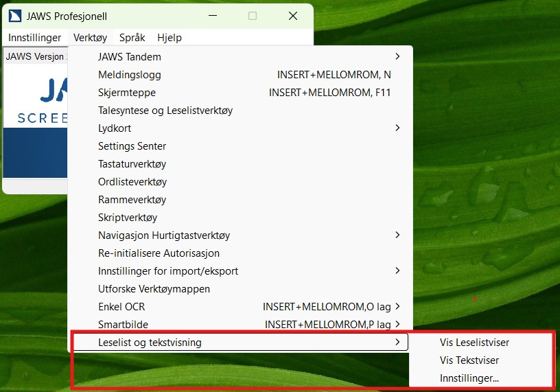Open Talesyntese og Leselistverktøy

(x=240, y=111)
